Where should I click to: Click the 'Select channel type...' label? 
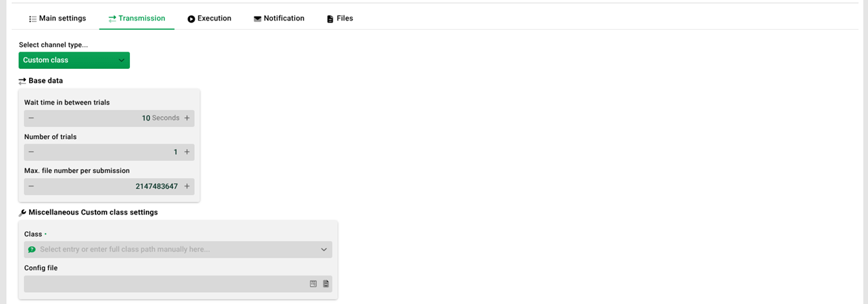click(x=53, y=45)
